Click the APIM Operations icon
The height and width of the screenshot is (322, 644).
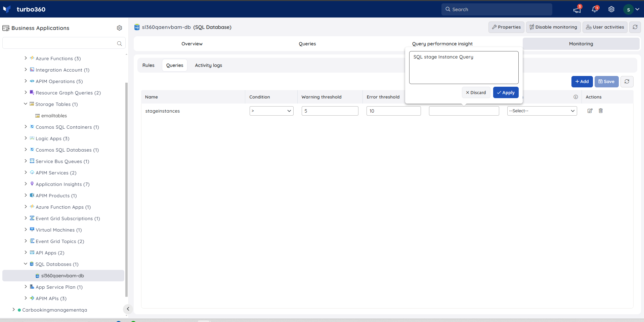coord(32,81)
